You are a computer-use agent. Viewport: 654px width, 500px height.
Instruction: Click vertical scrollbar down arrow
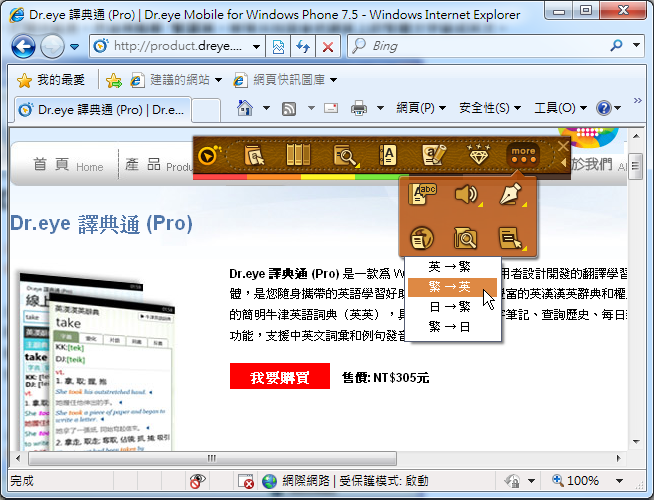pos(636,442)
